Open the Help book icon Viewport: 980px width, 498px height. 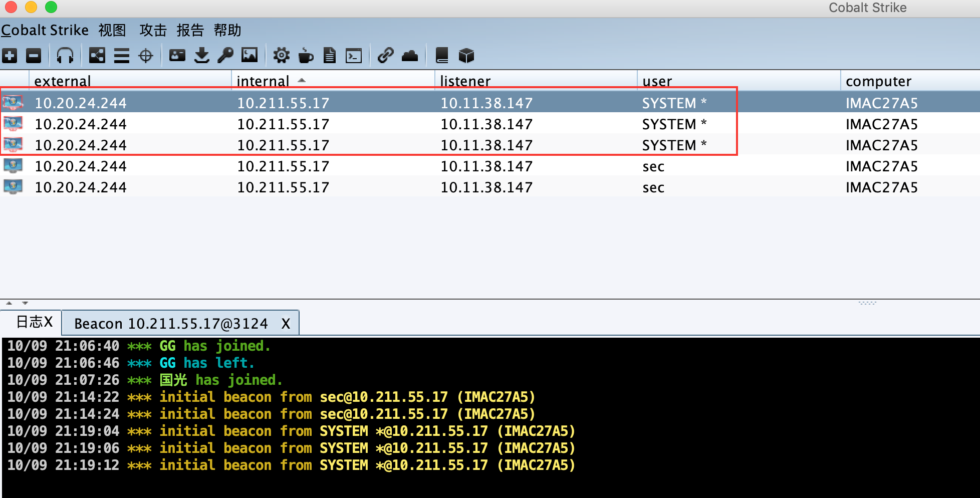(x=442, y=56)
